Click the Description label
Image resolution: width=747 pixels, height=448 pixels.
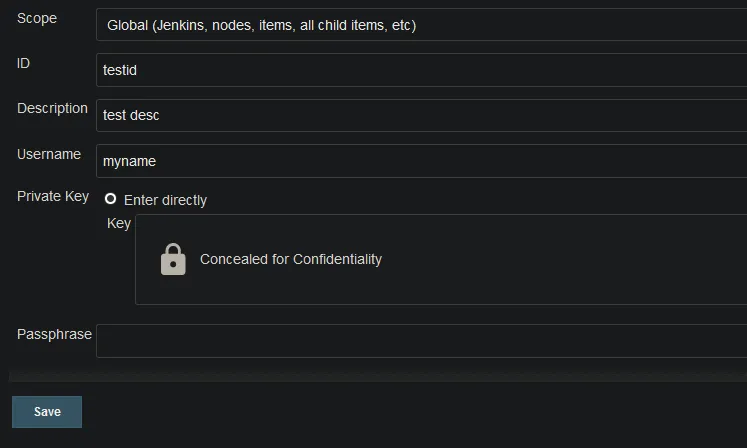pos(52,108)
